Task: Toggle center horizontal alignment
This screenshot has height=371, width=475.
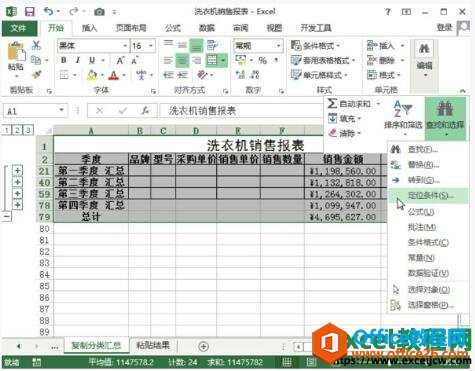Action: point(182,60)
